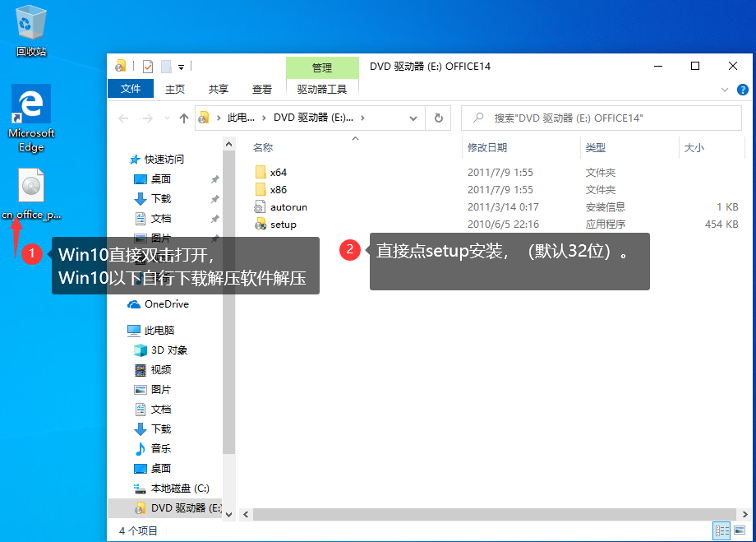The image size is (756, 542).
Task: Launch the Microsoft Edge desktop shortcut
Action: pyautogui.click(x=31, y=118)
